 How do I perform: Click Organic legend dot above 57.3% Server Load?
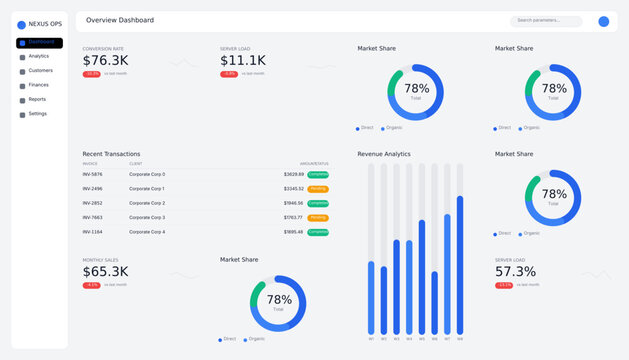[520, 234]
